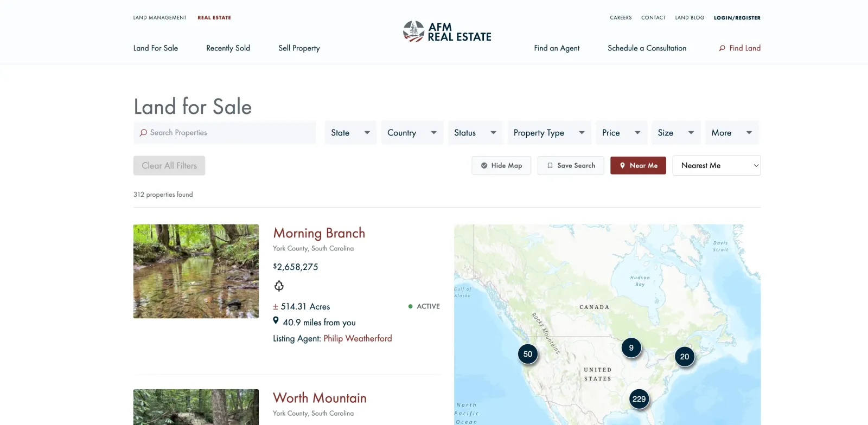Image resolution: width=868 pixels, height=425 pixels.
Task: Open the Find an Agent menu item
Action: pos(557,48)
